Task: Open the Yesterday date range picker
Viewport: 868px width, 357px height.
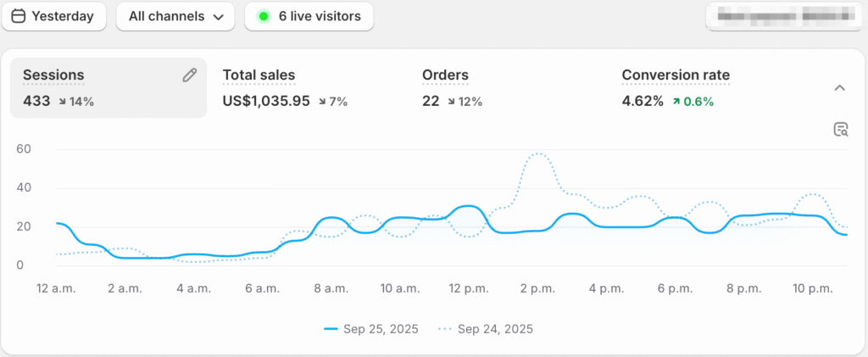Action: pos(54,16)
